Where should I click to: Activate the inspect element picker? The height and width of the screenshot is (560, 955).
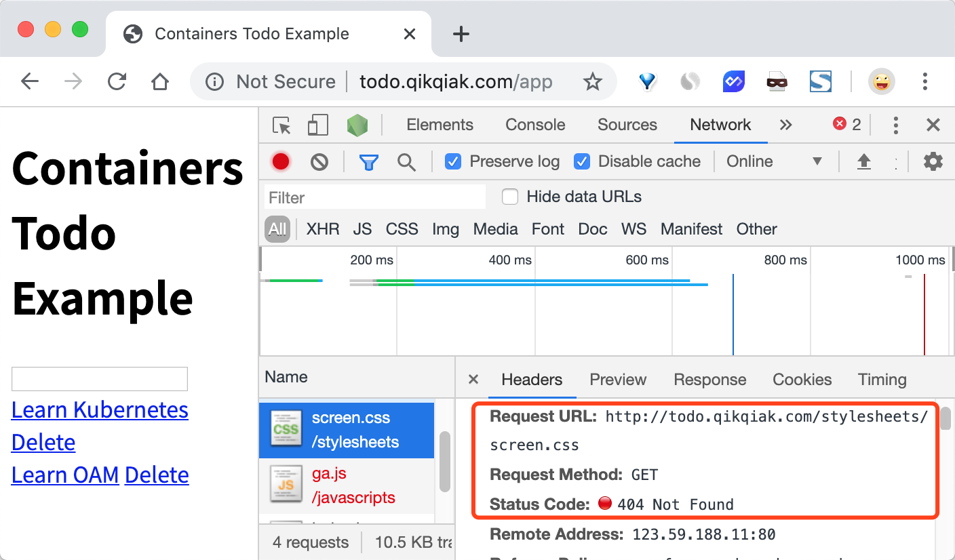pos(281,125)
